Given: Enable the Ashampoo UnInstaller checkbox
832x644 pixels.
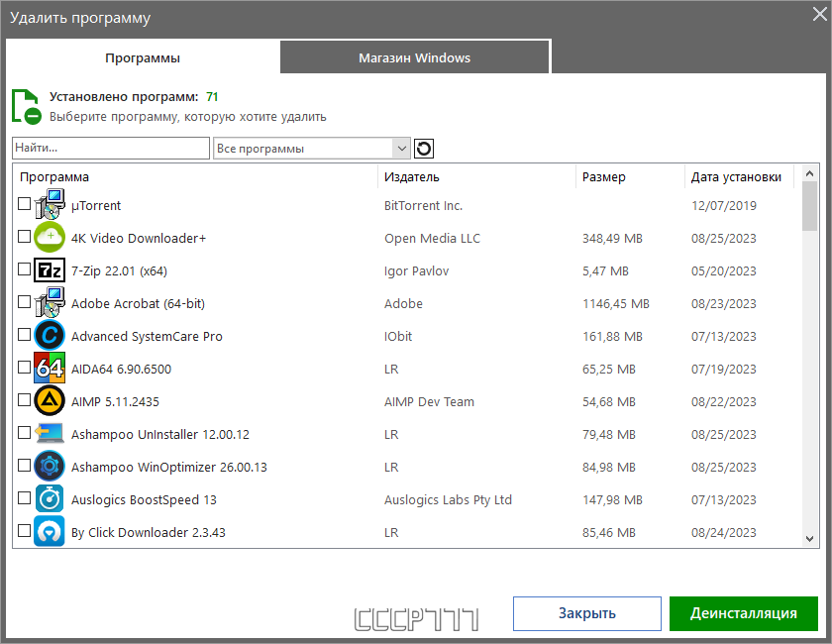Looking at the screenshot, I should 24,433.
